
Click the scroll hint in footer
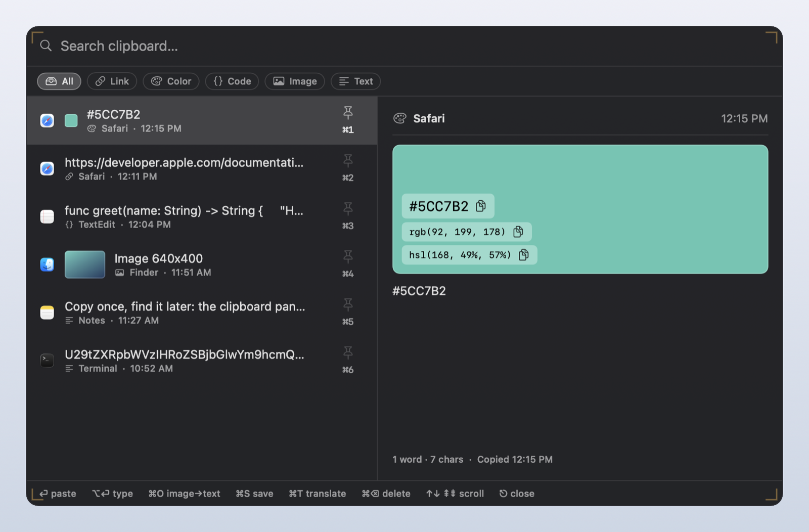click(455, 494)
